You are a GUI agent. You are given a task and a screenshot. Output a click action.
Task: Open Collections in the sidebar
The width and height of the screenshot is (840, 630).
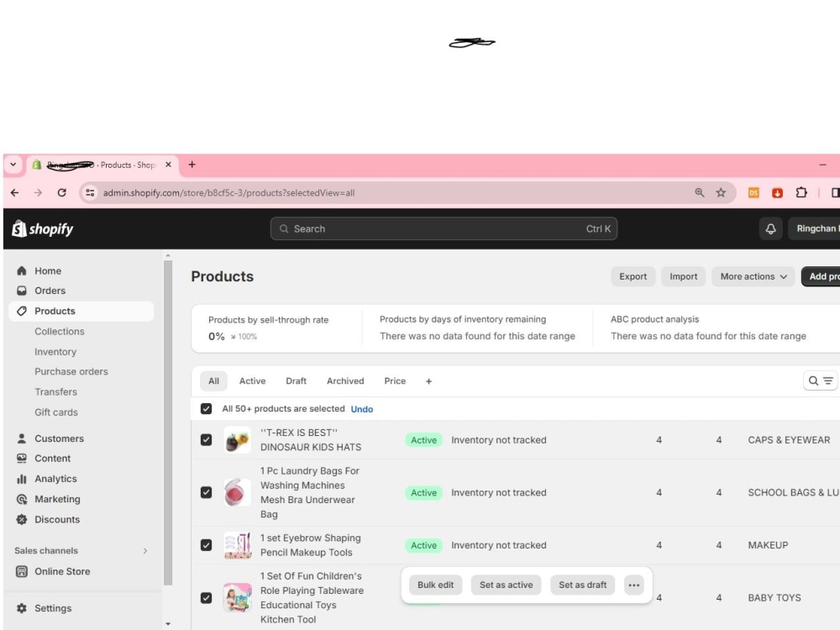pos(60,331)
